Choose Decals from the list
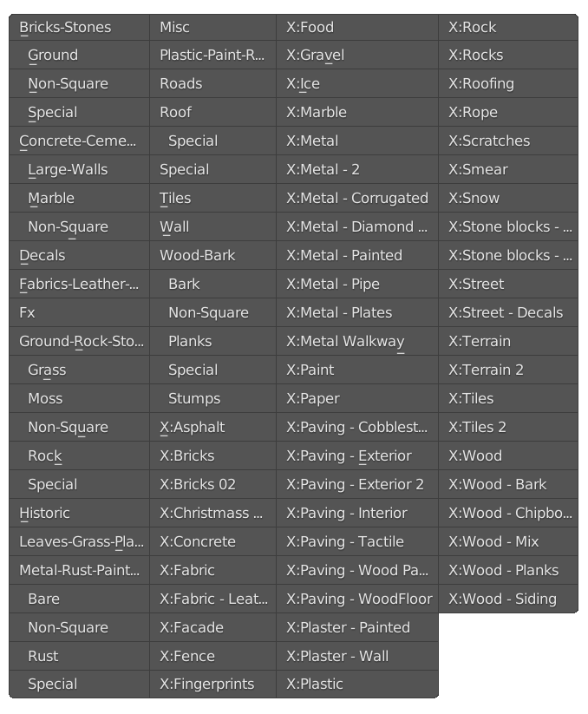 pos(79,255)
